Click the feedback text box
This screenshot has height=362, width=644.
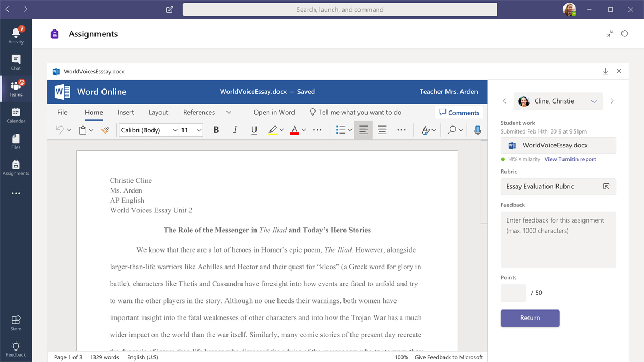(x=558, y=239)
